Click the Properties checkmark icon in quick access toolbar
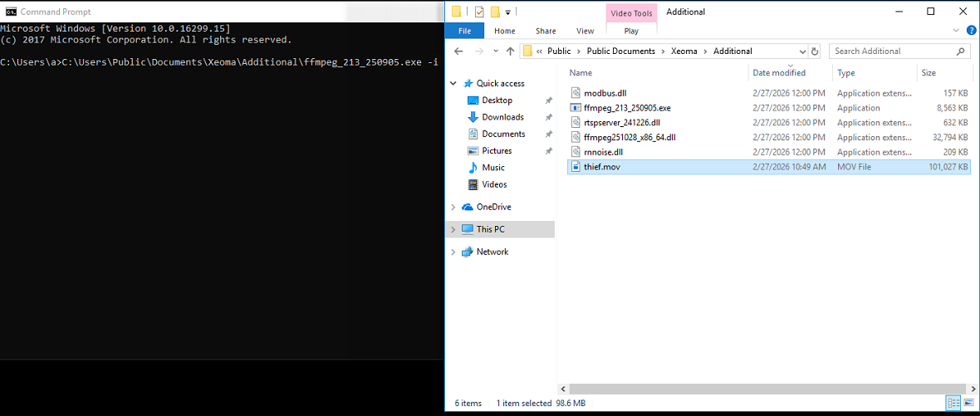The width and height of the screenshot is (980, 416). [479, 12]
